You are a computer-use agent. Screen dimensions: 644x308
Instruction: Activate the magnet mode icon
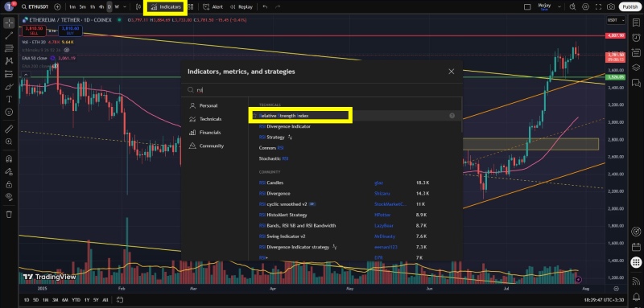pos(9,158)
